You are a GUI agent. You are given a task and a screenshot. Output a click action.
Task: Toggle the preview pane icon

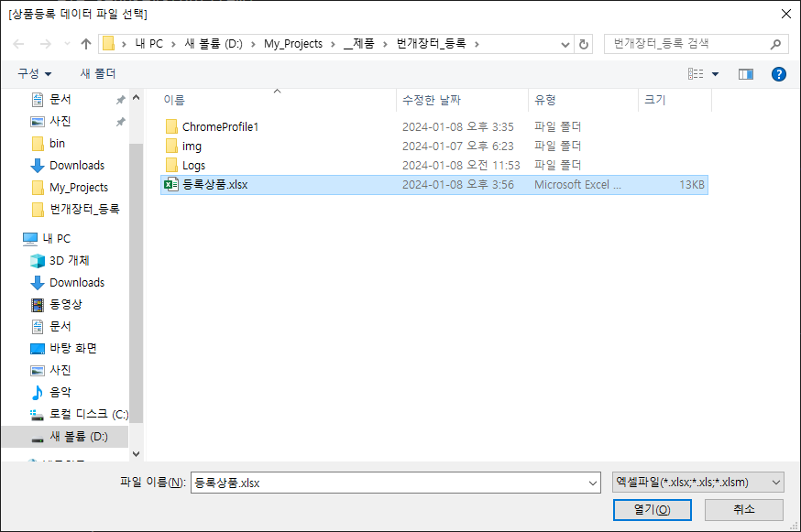click(746, 74)
